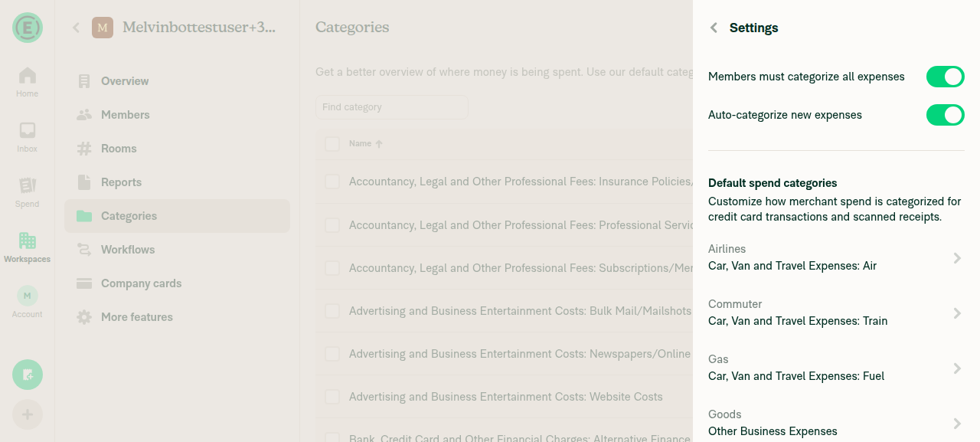Image resolution: width=980 pixels, height=442 pixels.
Task: Click the green create expense button
Action: point(28,375)
